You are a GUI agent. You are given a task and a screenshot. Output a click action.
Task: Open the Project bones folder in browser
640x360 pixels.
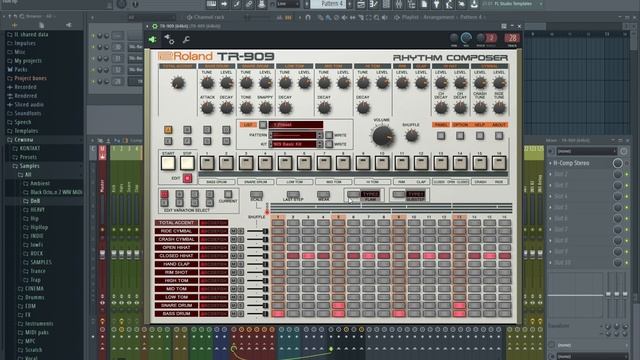(x=30, y=78)
